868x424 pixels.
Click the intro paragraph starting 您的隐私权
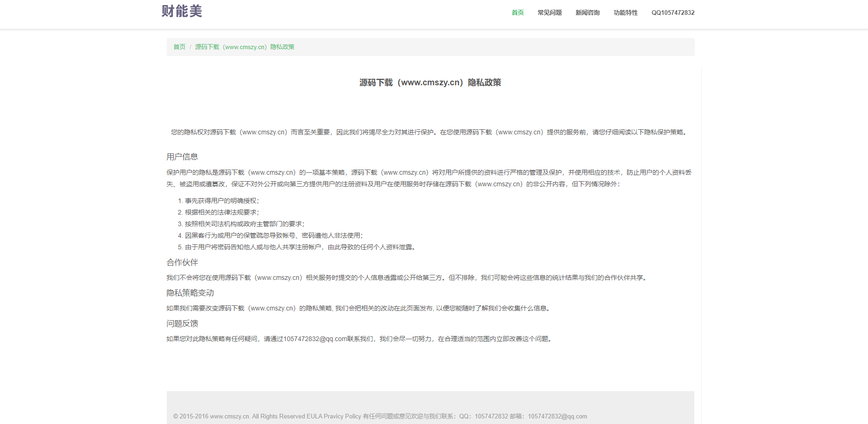click(x=430, y=132)
